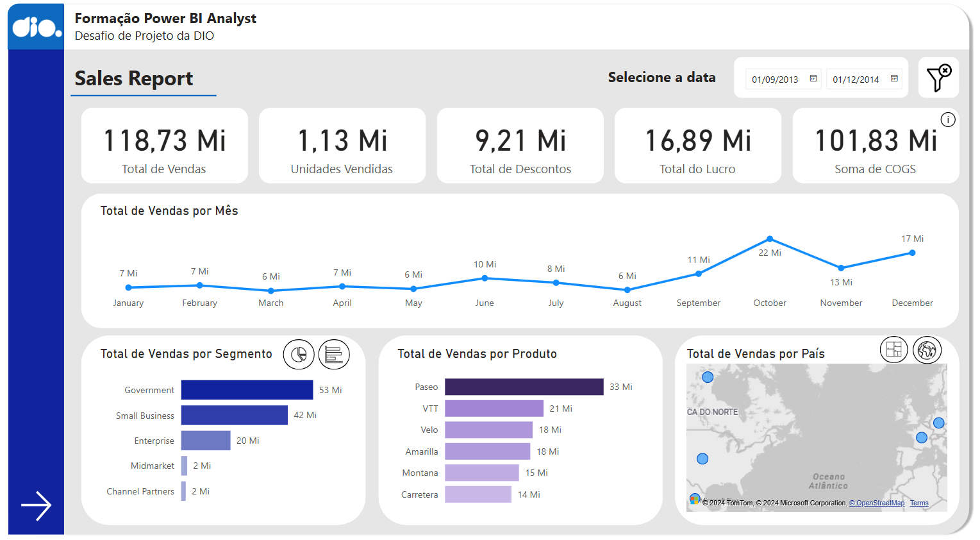Select the Small Business segment bar
980x540 pixels.
pos(234,416)
